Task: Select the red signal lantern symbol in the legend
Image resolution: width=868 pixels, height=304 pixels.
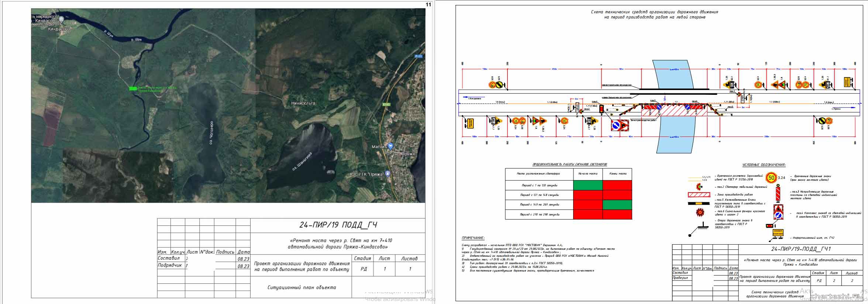Action: (700, 212)
